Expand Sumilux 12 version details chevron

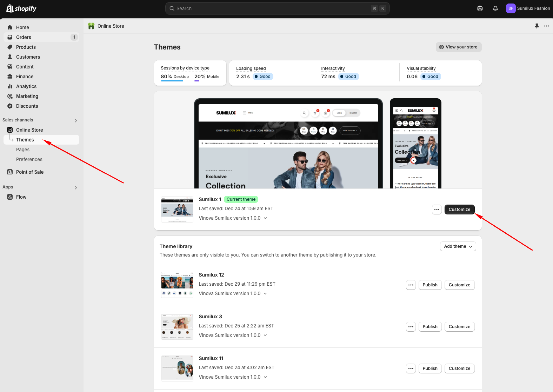265,293
